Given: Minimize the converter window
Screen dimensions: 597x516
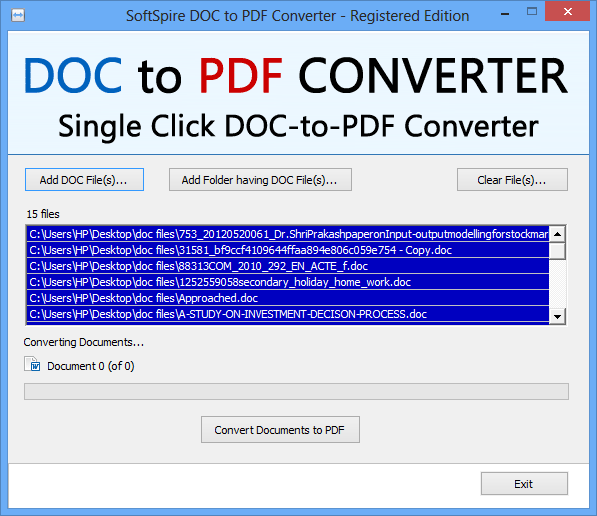Looking at the screenshot, I should pyautogui.click(x=505, y=13).
